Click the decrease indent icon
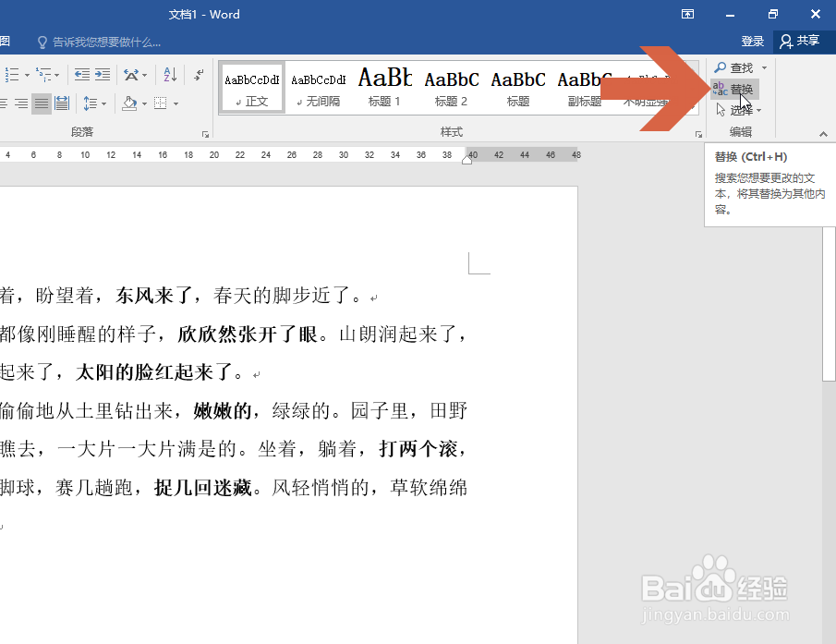 (81, 75)
